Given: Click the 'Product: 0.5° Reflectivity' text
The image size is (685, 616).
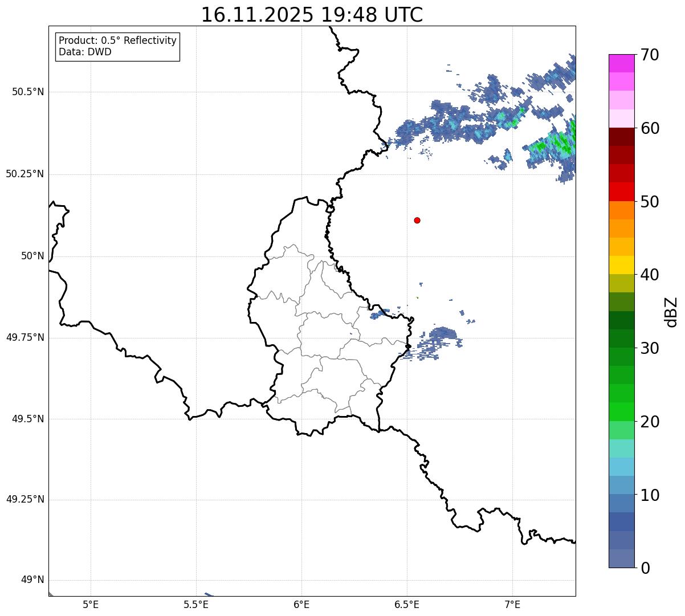Looking at the screenshot, I should pyautogui.click(x=117, y=40).
